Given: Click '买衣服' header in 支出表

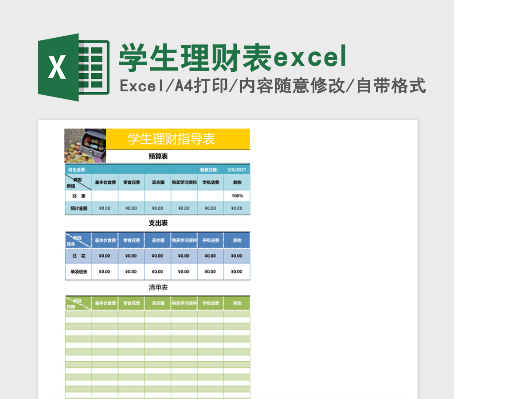Looking at the screenshot, I should [x=158, y=240].
